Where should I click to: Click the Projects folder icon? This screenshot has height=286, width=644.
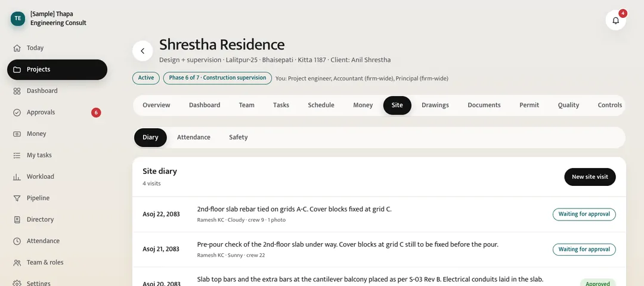[17, 69]
